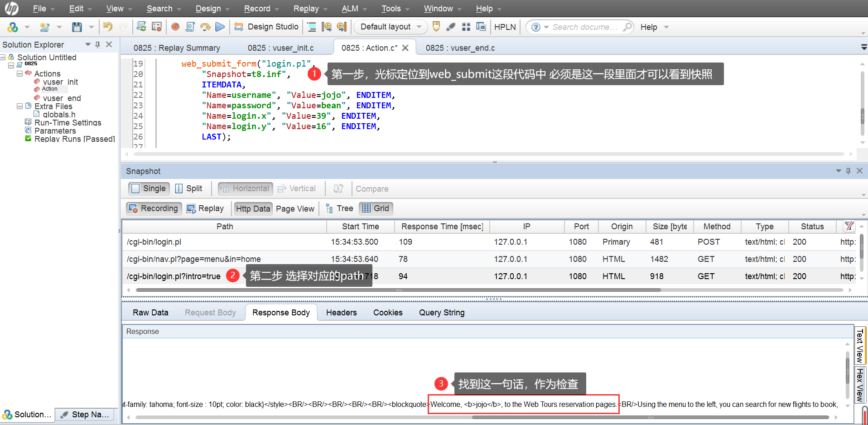
Task: Toggle Horizontal split layout
Action: click(x=245, y=188)
